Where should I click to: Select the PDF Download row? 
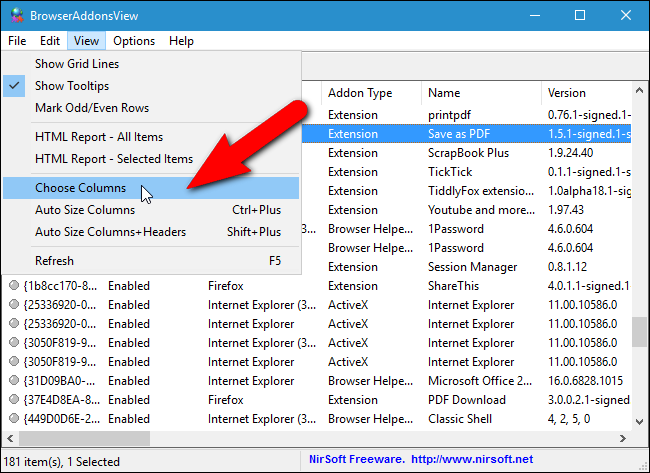pyautogui.click(x=317, y=400)
